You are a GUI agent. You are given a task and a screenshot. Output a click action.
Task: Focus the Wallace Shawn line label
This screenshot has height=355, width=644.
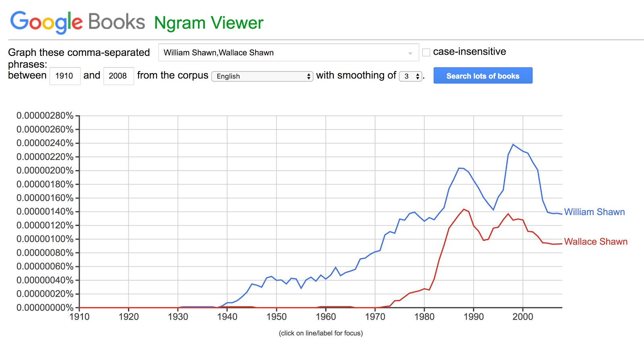pos(596,242)
